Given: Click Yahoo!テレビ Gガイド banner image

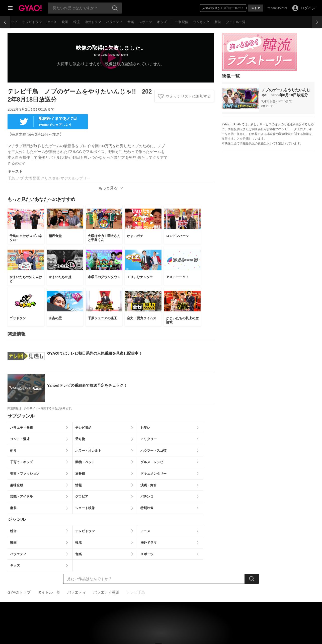Looking at the screenshot, I should point(26,388).
